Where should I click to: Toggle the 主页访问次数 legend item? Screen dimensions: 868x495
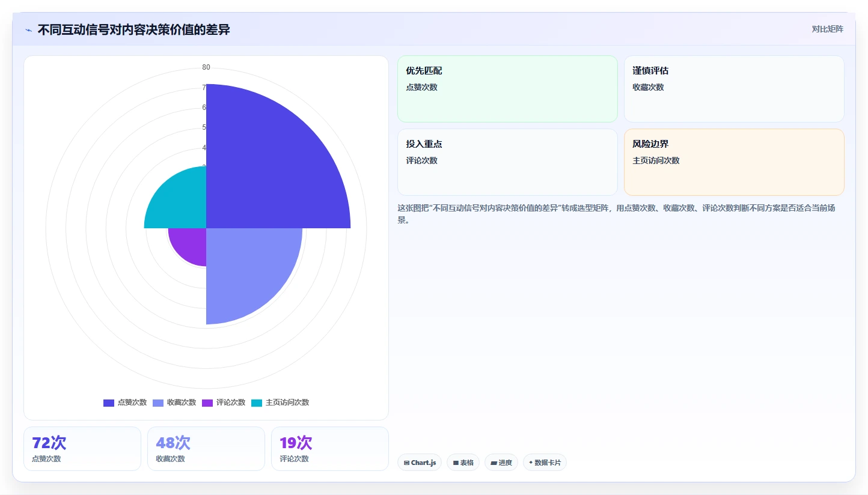click(x=280, y=402)
